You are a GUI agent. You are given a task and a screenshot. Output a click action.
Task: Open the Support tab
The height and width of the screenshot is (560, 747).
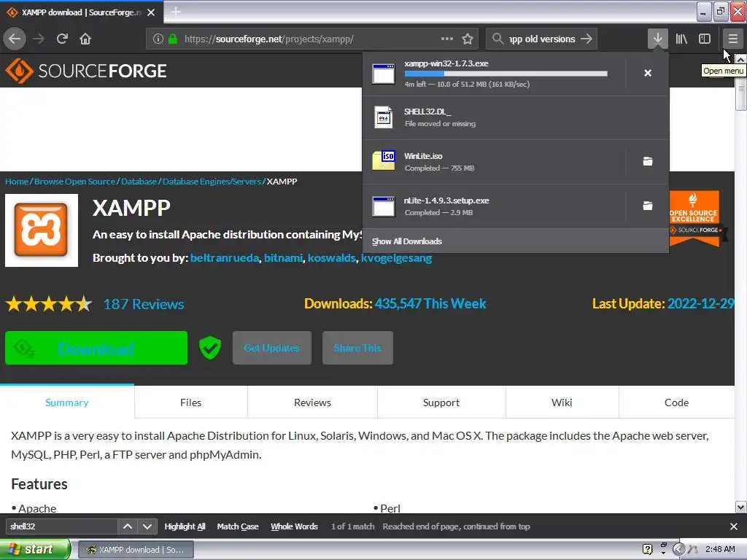pos(441,402)
